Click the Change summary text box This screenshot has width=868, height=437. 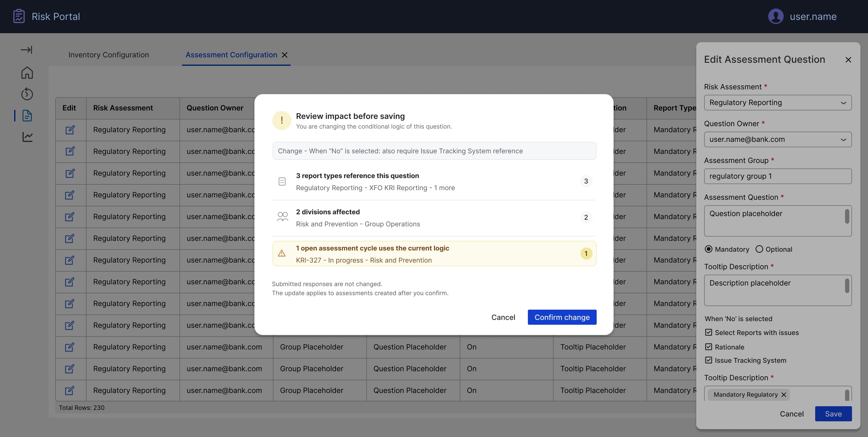click(434, 151)
